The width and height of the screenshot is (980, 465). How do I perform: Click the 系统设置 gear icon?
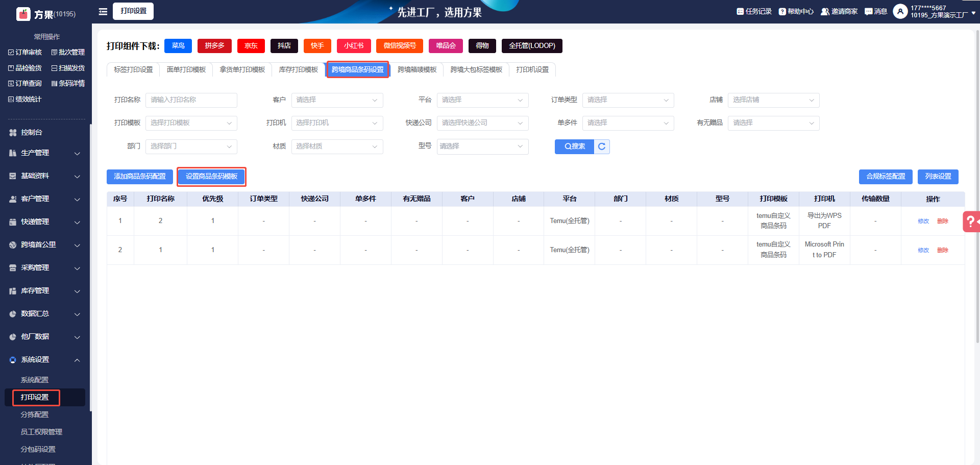click(13, 359)
